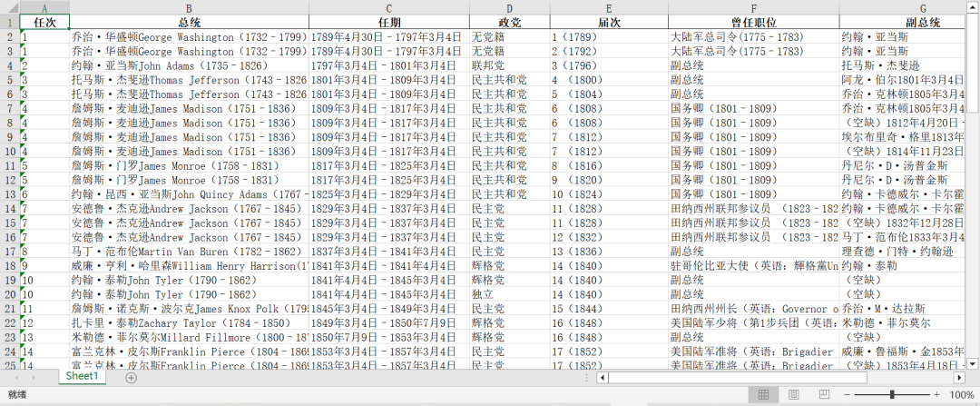980x406 pixels.
Task: Select the Martin Van Buren president cell
Action: (189, 252)
